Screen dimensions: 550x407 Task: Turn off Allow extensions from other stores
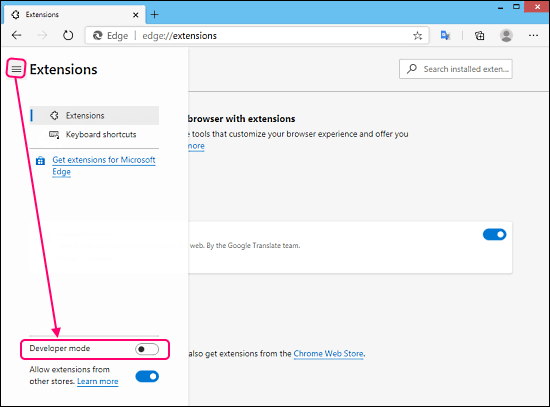tap(147, 376)
